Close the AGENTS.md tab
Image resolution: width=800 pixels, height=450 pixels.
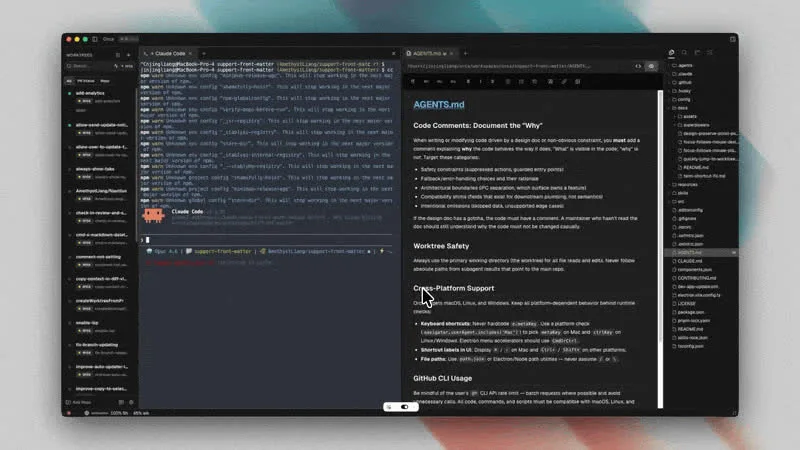451,54
